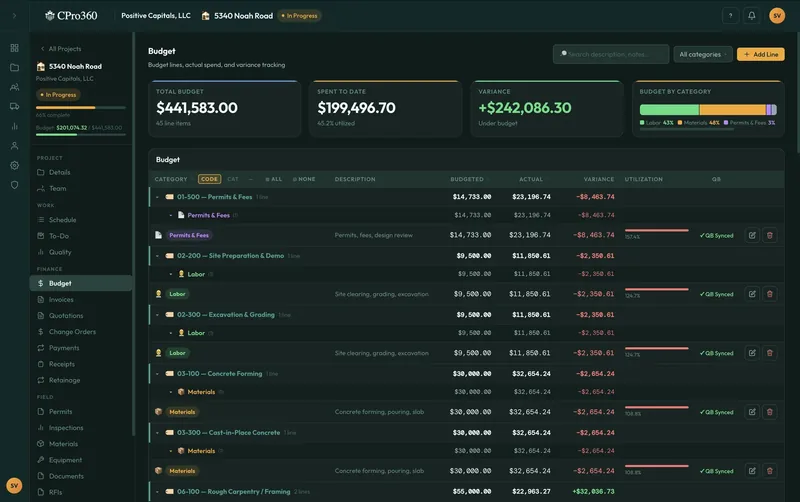Click the notifications bell icon
This screenshot has height=502, width=800.
click(x=752, y=16)
